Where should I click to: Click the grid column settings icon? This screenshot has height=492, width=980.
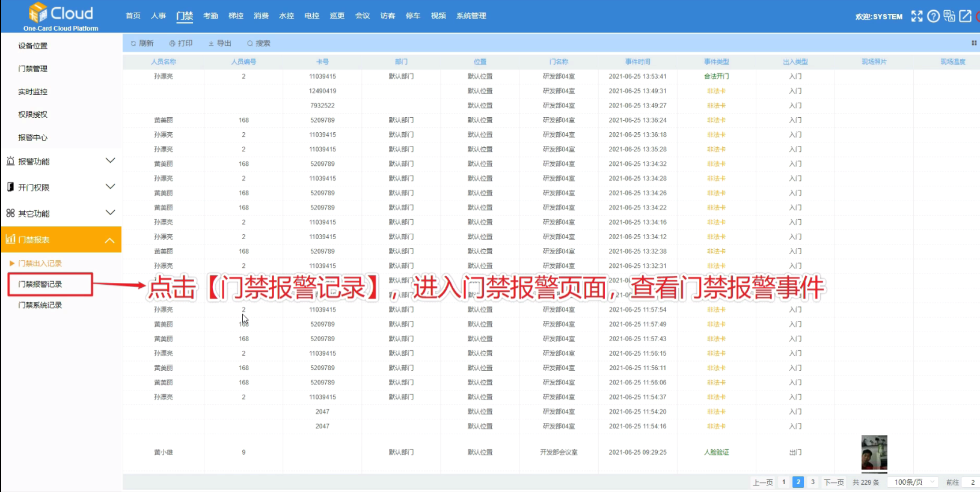[973, 43]
